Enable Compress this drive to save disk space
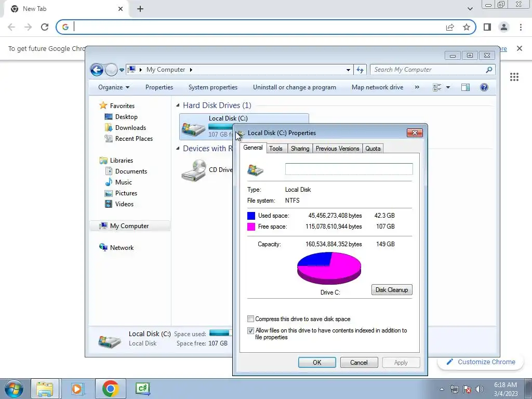The image size is (532, 399). [250, 319]
